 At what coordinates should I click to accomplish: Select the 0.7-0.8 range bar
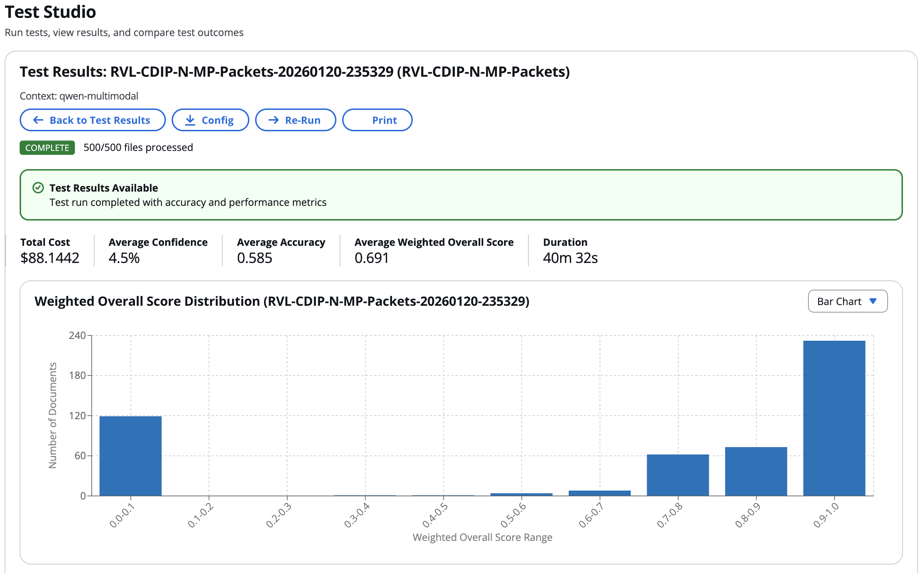[677, 475]
